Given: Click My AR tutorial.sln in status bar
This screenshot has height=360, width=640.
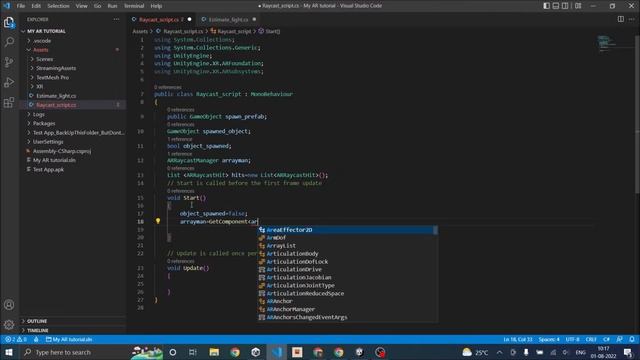Looking at the screenshot, I should click(69, 340).
